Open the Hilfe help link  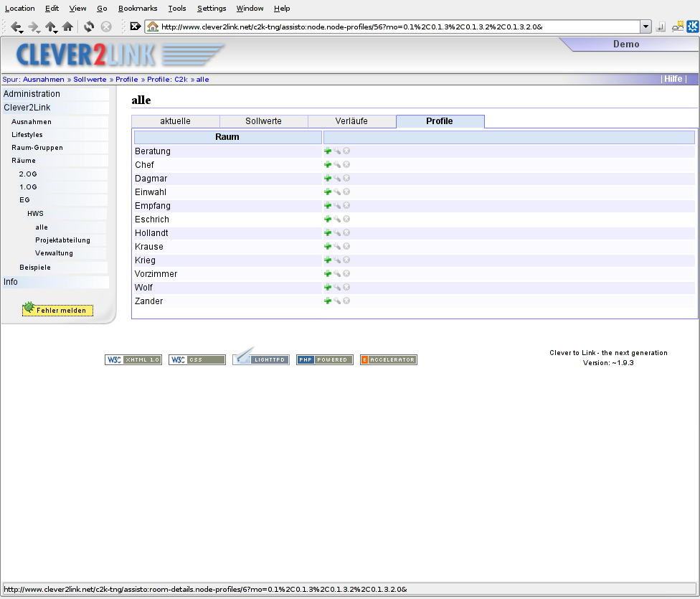click(673, 79)
